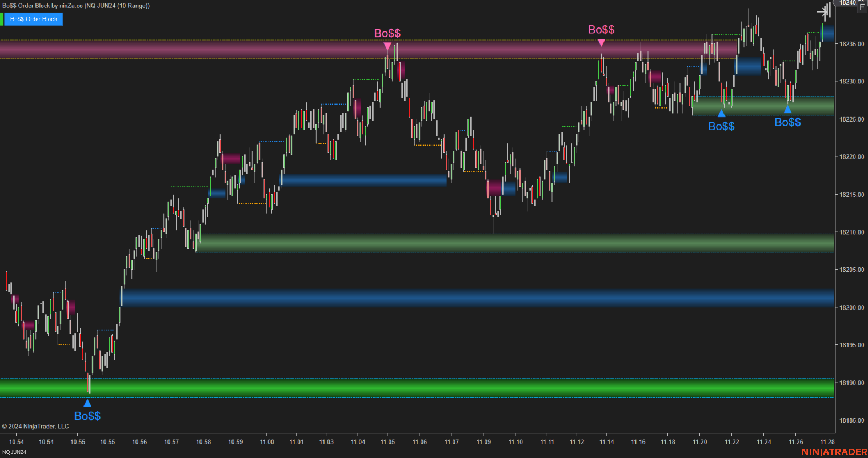The height and width of the screenshot is (458, 868).
Task: Select the pink Bo$$ down-triangle marker near 11:05
Action: pos(387,43)
